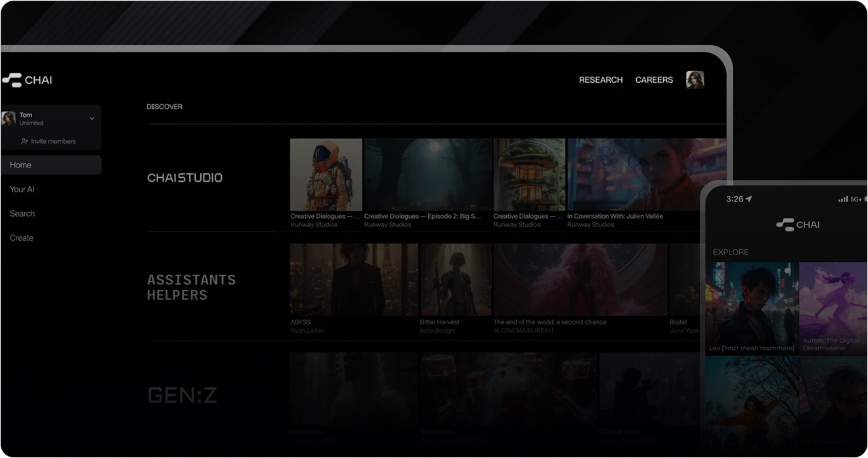Go to Search in the sidebar
The width and height of the screenshot is (868, 458).
tap(22, 214)
